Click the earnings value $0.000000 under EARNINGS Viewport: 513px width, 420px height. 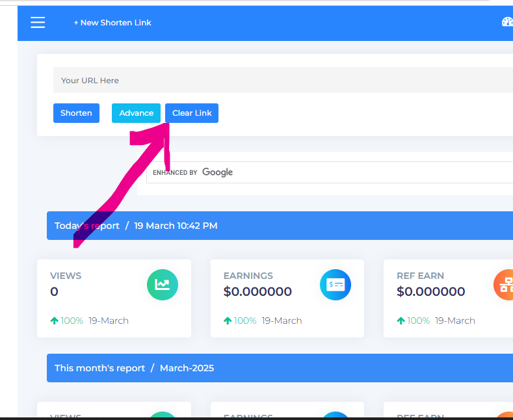click(257, 291)
